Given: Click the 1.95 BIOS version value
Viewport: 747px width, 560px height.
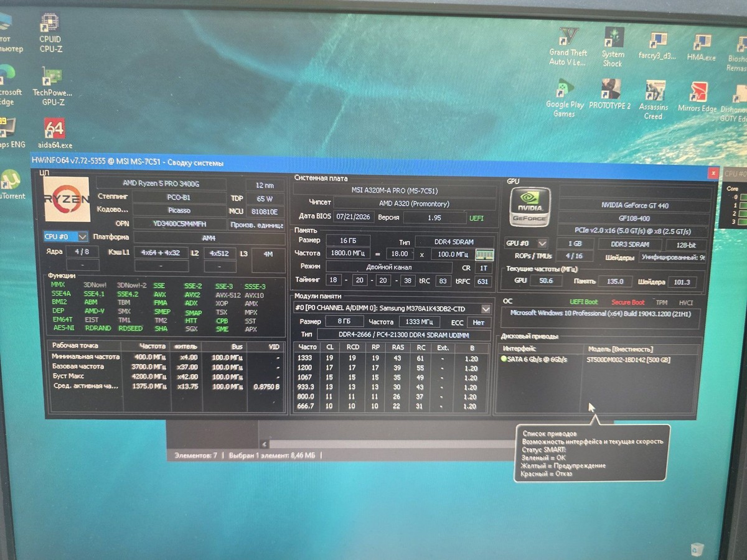Looking at the screenshot, I should pyautogui.click(x=434, y=218).
